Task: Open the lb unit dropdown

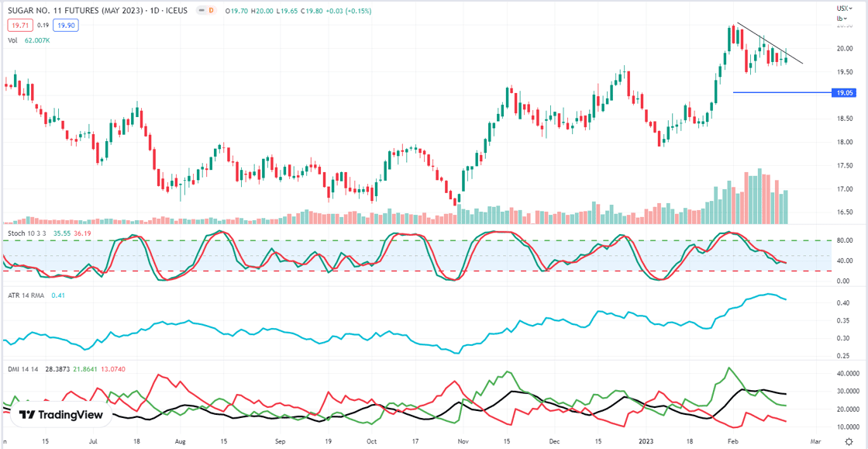Action: [842, 19]
